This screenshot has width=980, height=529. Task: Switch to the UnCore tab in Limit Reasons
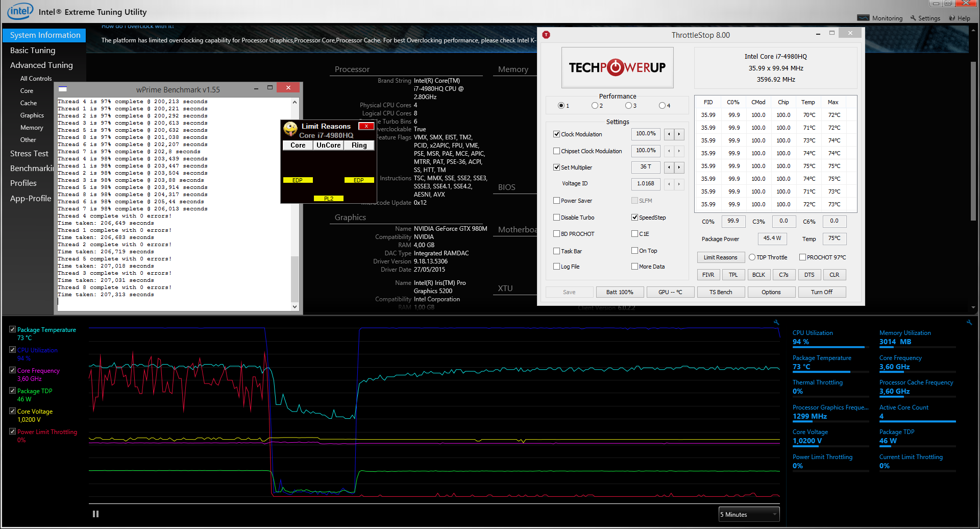coord(328,145)
